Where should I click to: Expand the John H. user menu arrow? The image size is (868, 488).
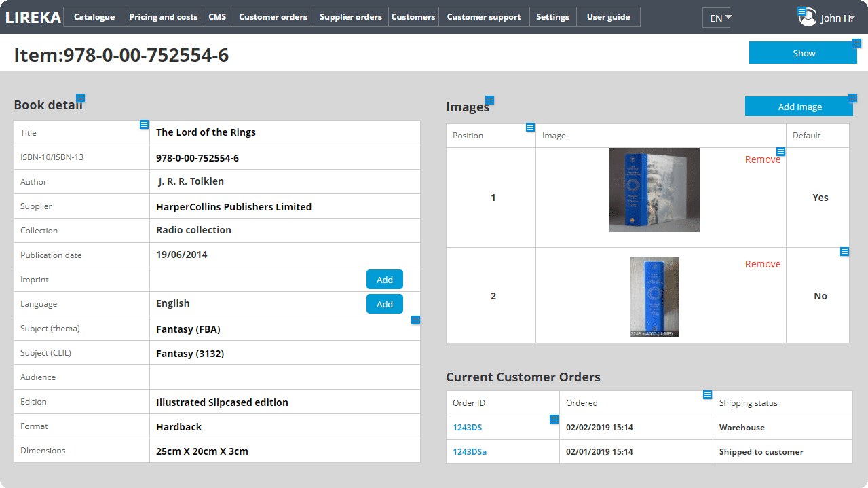click(851, 18)
